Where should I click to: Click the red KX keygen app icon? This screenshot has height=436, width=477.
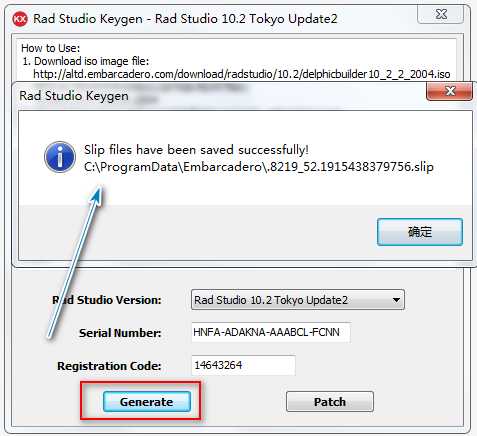point(20,19)
